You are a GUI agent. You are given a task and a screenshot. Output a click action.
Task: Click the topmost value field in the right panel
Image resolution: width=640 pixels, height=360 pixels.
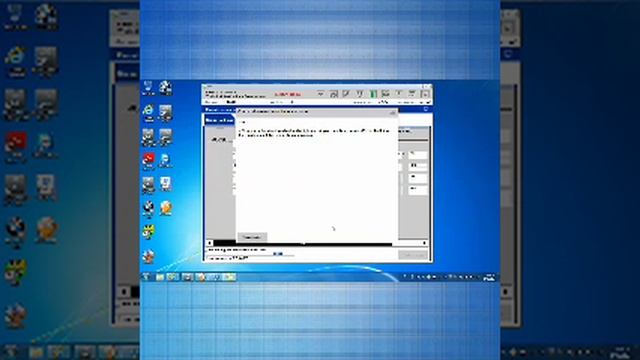click(418, 154)
